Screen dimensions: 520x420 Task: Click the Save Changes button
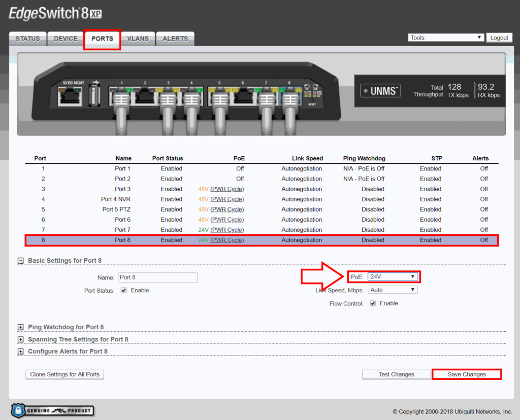point(467,375)
